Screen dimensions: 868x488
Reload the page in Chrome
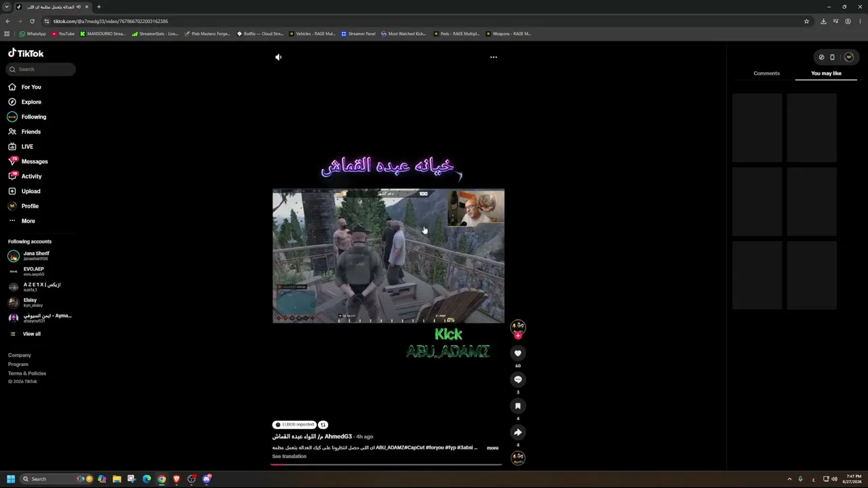coord(32,21)
